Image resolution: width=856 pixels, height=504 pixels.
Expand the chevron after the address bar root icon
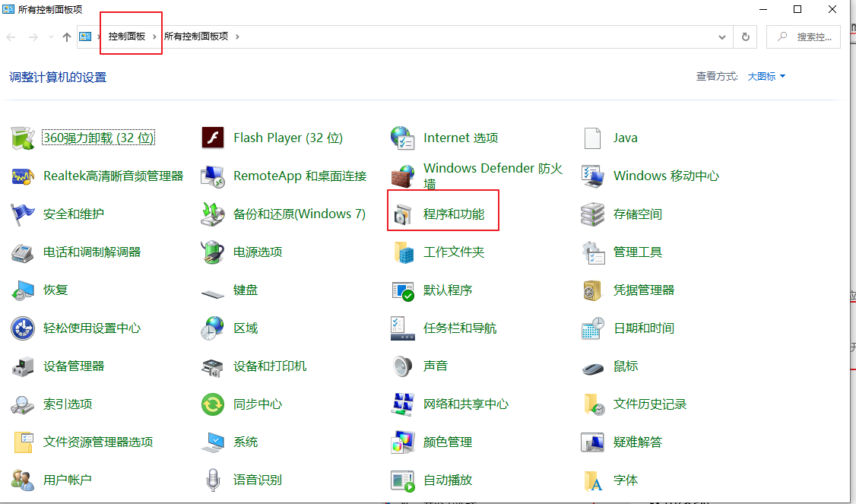99,36
